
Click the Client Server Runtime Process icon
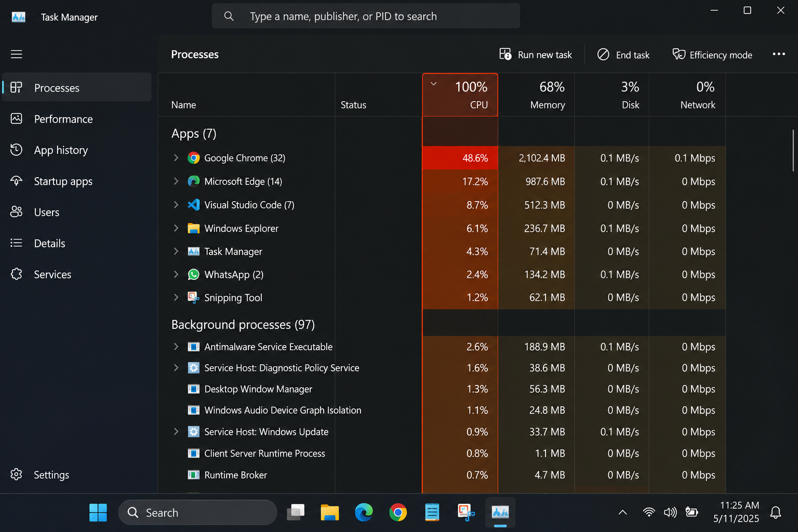click(194, 454)
